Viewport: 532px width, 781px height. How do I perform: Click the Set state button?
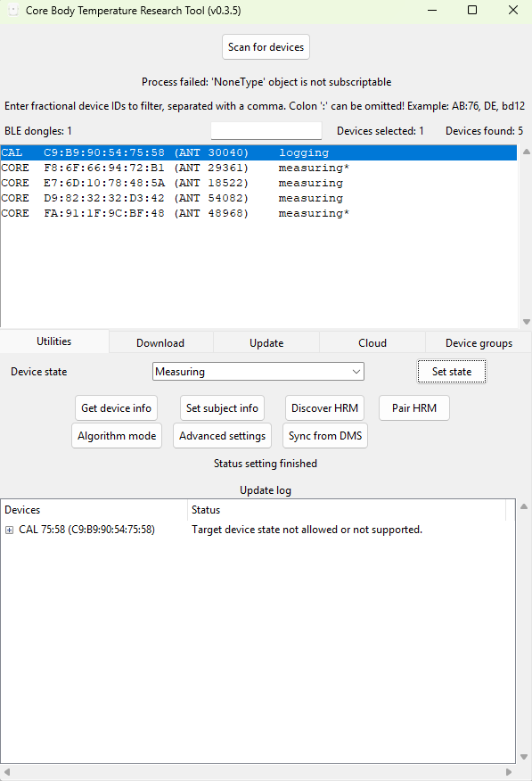point(452,372)
